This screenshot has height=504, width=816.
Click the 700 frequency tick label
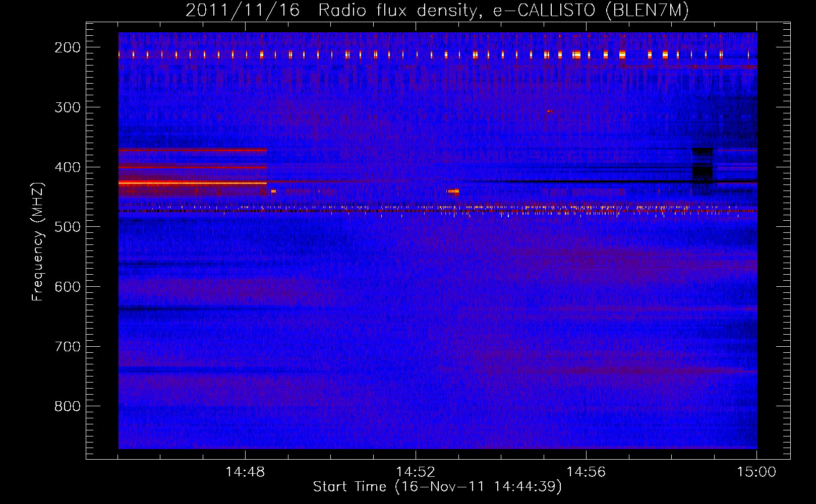click(68, 347)
